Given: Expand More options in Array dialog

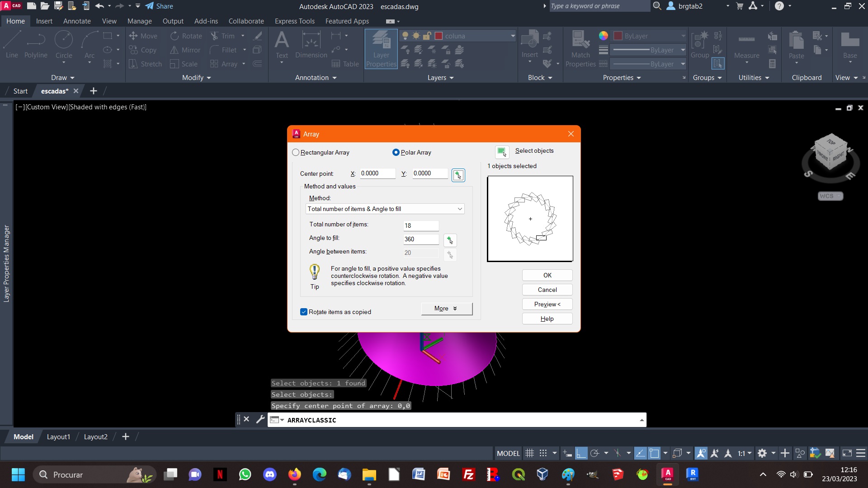Looking at the screenshot, I should point(446,308).
